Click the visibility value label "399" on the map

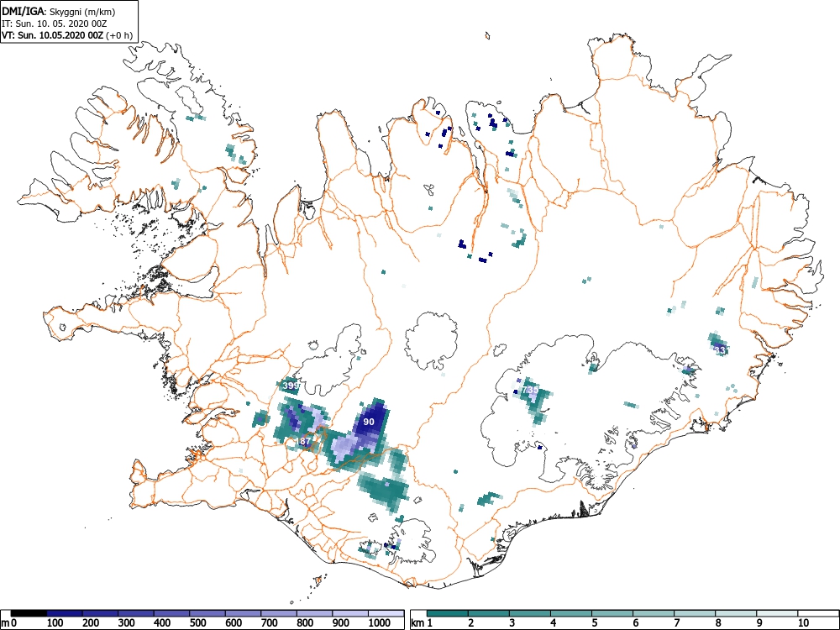click(291, 386)
